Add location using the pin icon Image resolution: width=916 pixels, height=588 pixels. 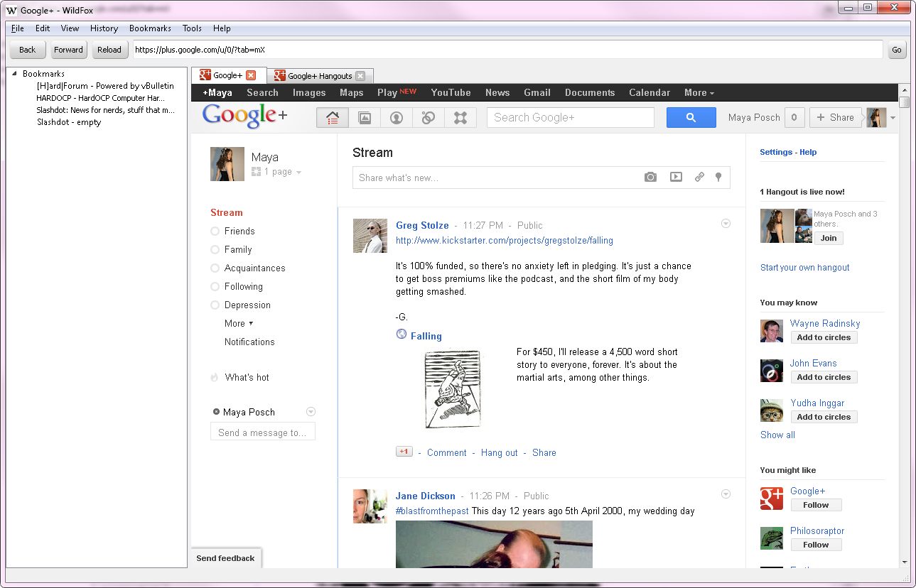[718, 178]
